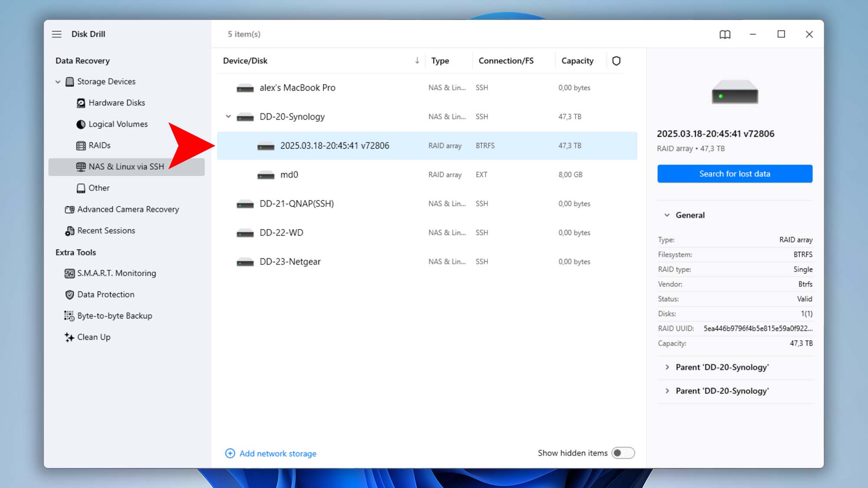This screenshot has height=488, width=868.
Task: Select 2025.03.18-20:45:41 v72806 row name
Action: pos(335,146)
